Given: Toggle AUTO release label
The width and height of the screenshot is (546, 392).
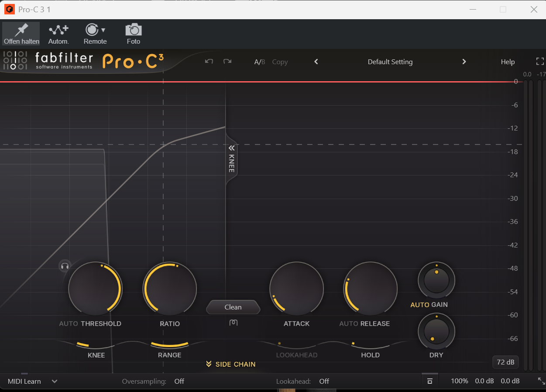Looking at the screenshot, I should pyautogui.click(x=349, y=324).
